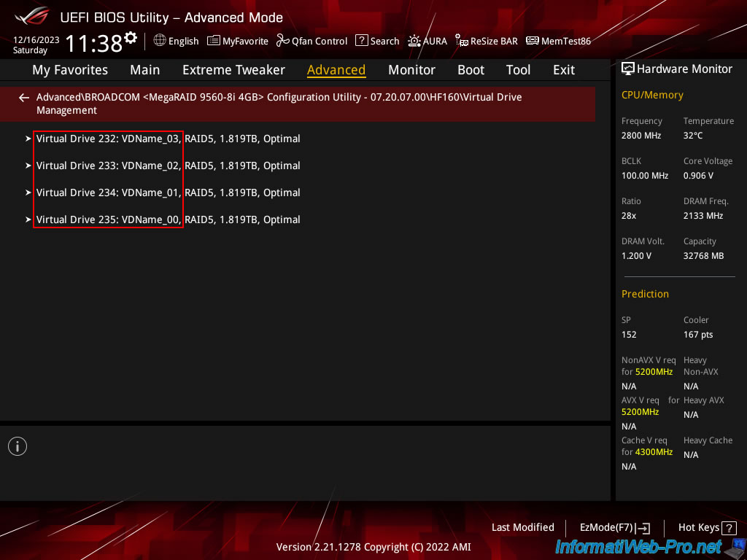The image size is (747, 560).
Task: Click the Version 2.21.1278 copyright text
Action: (x=373, y=547)
